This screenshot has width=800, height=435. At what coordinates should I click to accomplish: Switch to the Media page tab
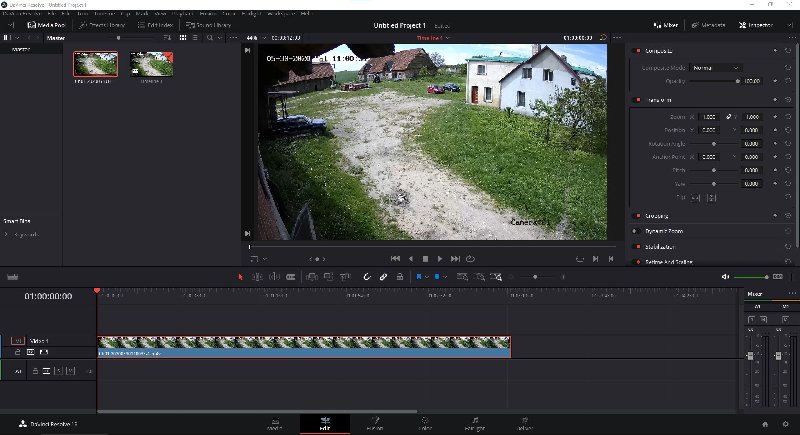275,423
